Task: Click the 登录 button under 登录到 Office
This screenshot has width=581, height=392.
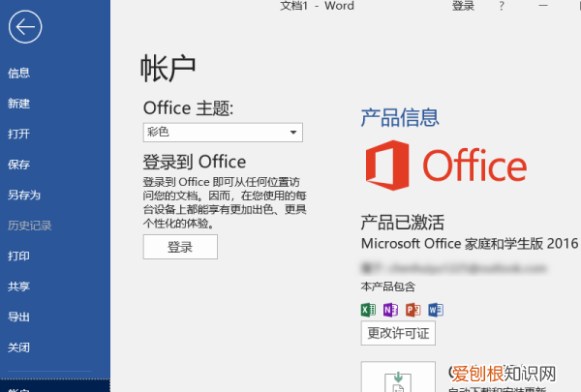Action: coord(180,247)
